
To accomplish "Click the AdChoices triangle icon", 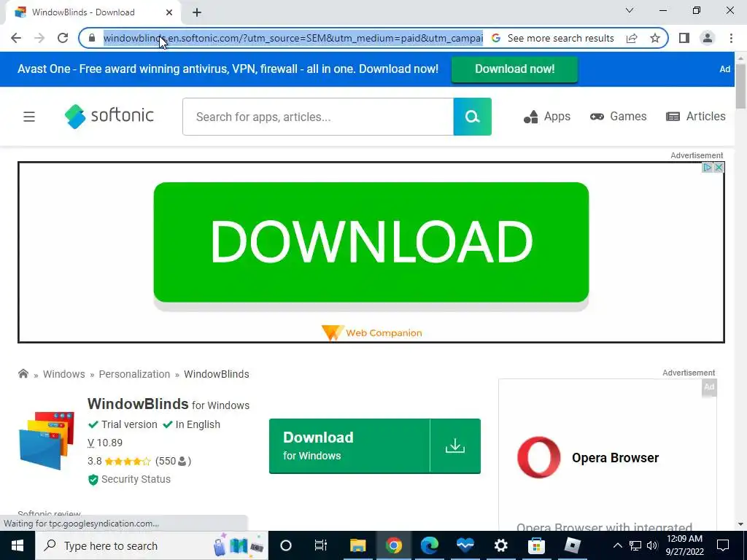I will [x=708, y=168].
